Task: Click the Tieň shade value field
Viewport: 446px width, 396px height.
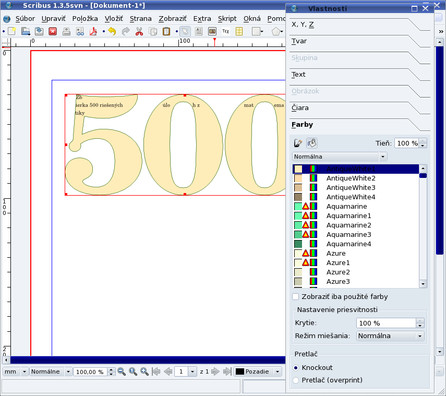Action: 407,143
